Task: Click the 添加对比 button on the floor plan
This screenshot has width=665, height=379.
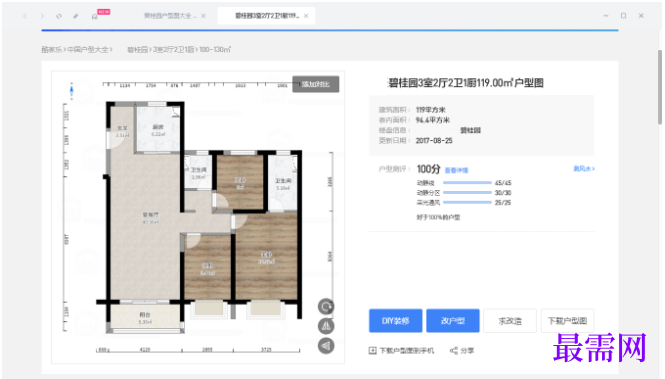Action: pyautogui.click(x=316, y=84)
